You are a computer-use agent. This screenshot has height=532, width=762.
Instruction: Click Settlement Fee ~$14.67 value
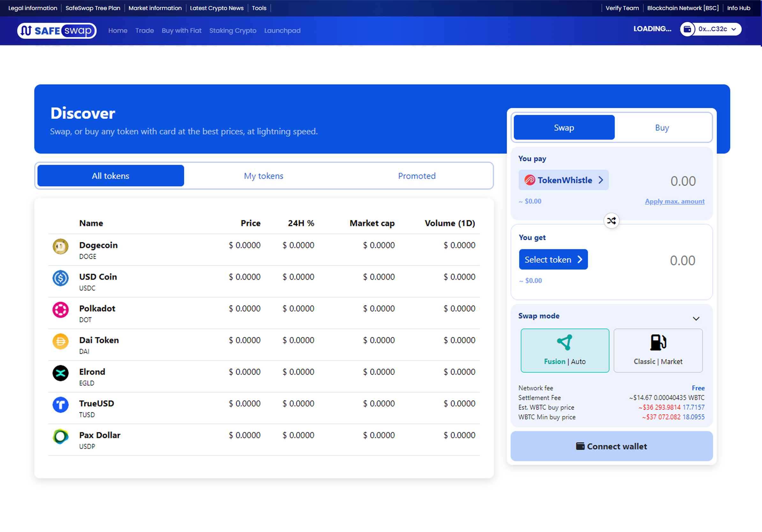coord(667,398)
